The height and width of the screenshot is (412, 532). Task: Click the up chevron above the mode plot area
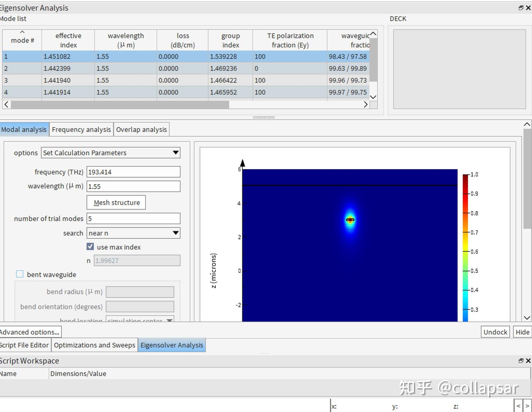[x=527, y=124]
